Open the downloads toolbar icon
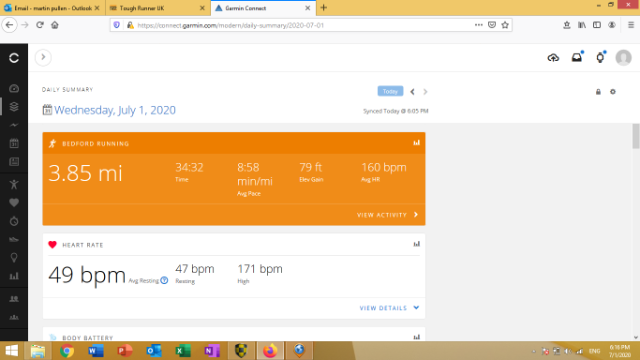Viewport: 640px width, 360px height. tap(567, 25)
